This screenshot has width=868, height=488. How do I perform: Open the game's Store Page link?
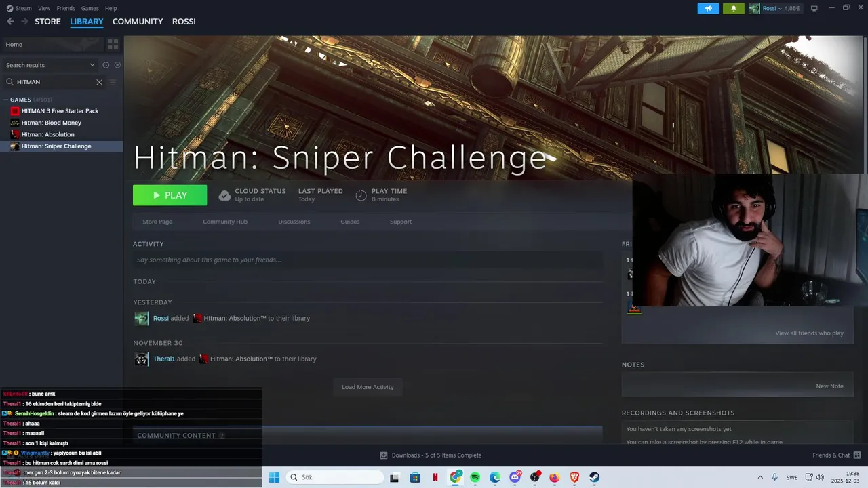pyautogui.click(x=157, y=222)
